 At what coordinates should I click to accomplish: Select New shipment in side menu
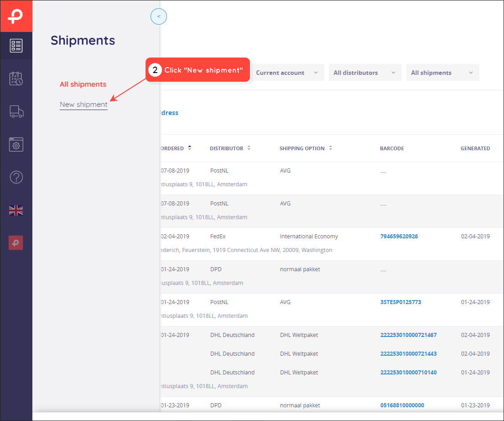[x=83, y=105]
